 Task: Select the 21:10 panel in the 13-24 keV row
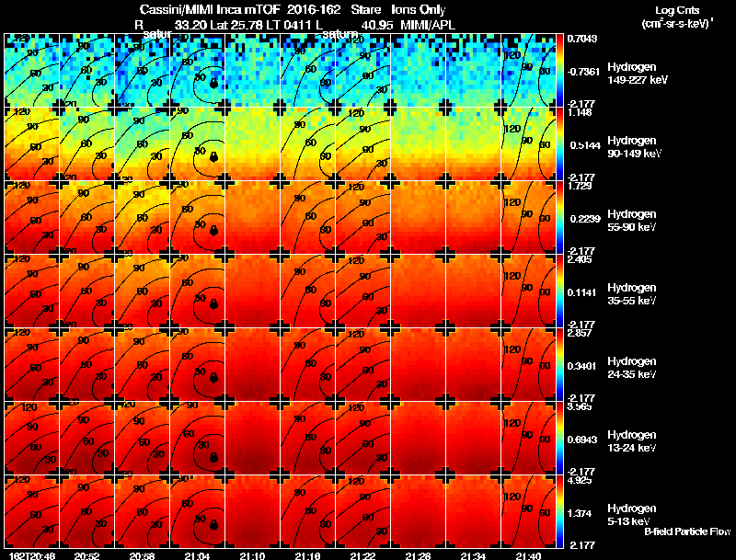tap(252, 439)
